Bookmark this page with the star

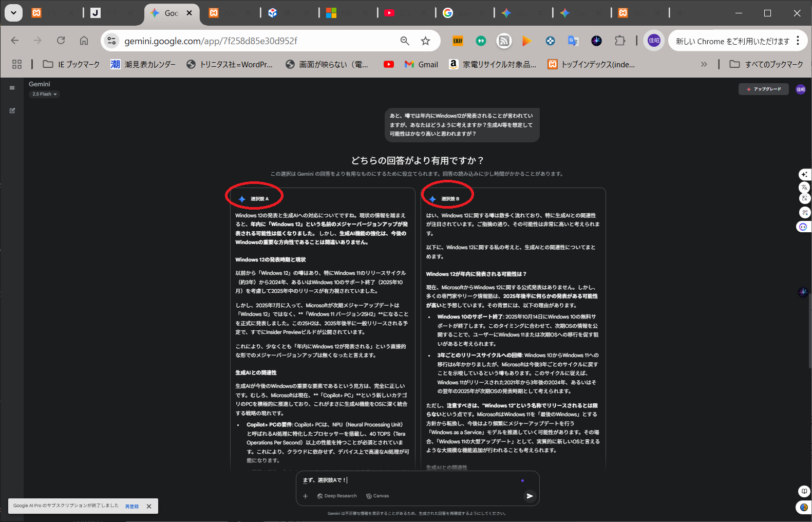click(x=425, y=41)
